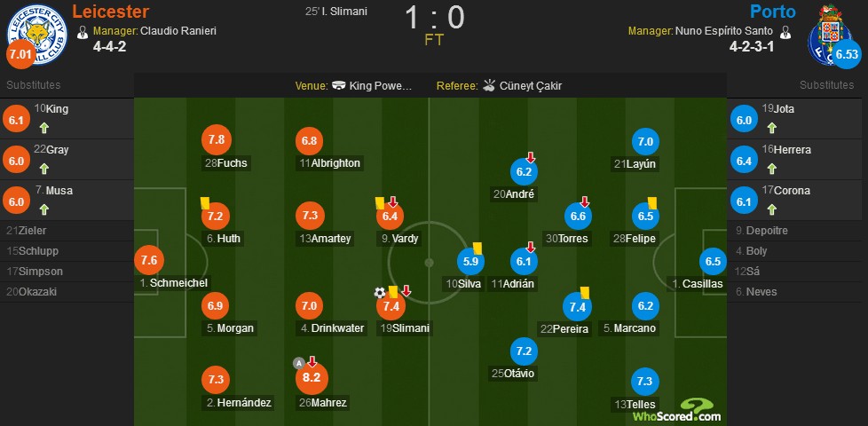Click the goal ball icon beside Slimani
This screenshot has height=426, width=868.
pyautogui.click(x=379, y=293)
